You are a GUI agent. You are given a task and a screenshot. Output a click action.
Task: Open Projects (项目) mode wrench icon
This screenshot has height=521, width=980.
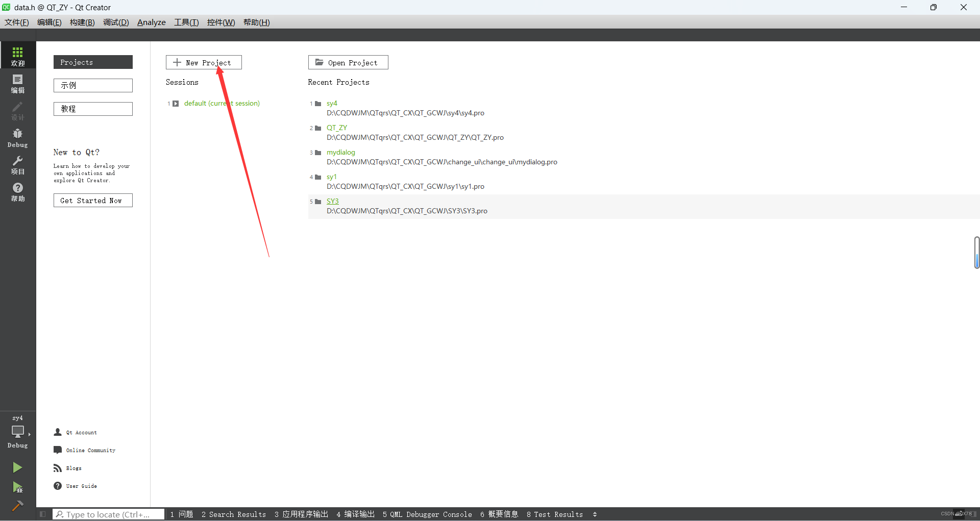[18, 164]
